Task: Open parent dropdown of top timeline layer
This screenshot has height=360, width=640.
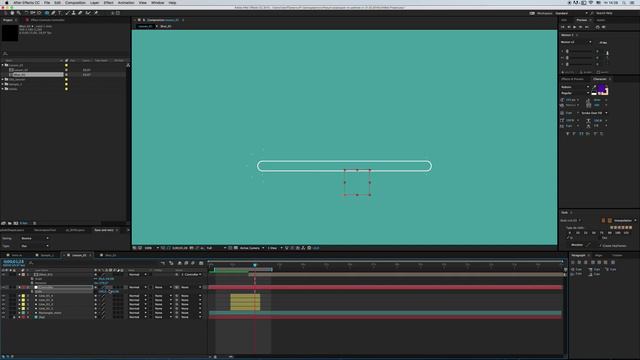Action: (x=191, y=274)
